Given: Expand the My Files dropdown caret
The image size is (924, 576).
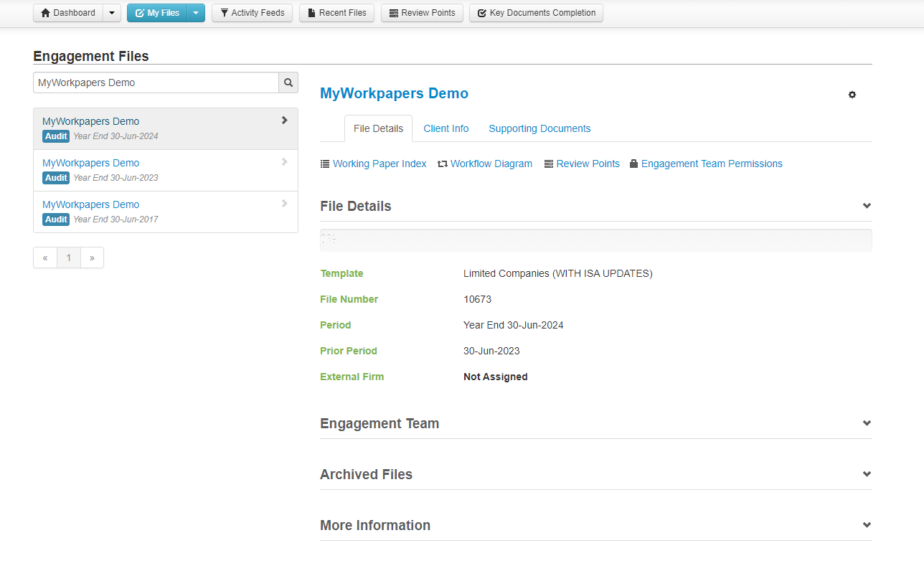Looking at the screenshot, I should click(x=196, y=13).
